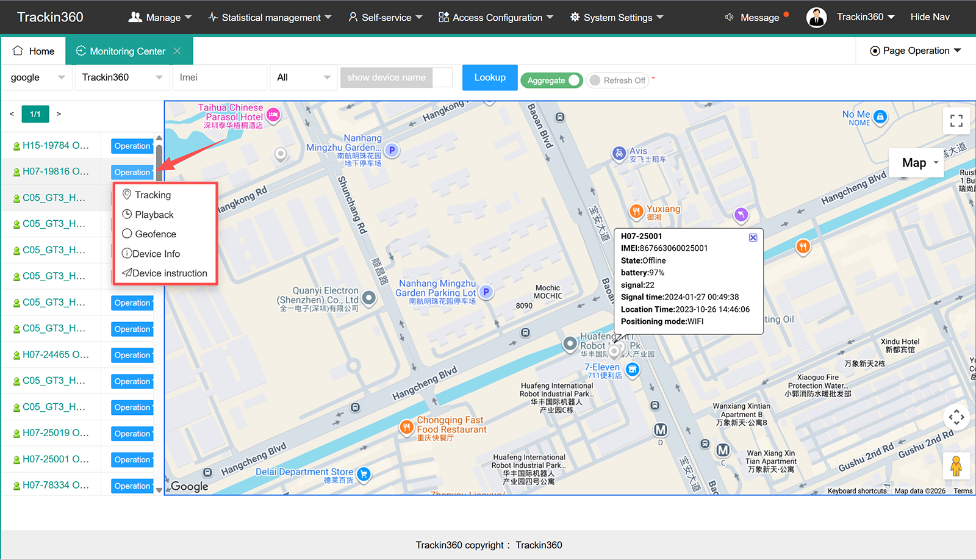Toggle show device name switch
This screenshot has height=560, width=976.
click(396, 77)
